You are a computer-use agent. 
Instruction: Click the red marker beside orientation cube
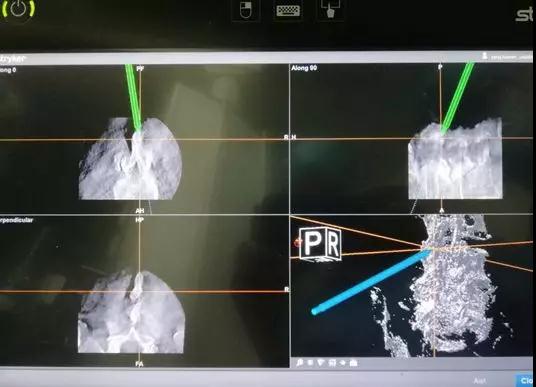pyautogui.click(x=297, y=243)
